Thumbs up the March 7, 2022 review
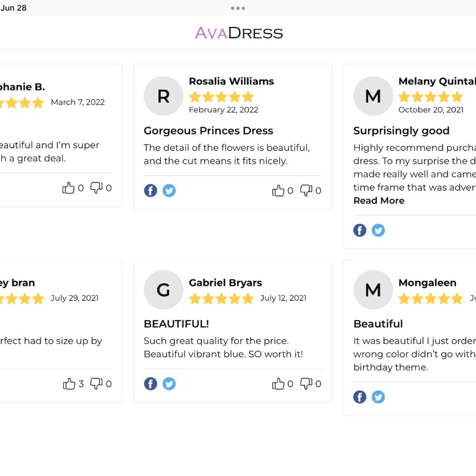476x476 pixels. (x=69, y=188)
